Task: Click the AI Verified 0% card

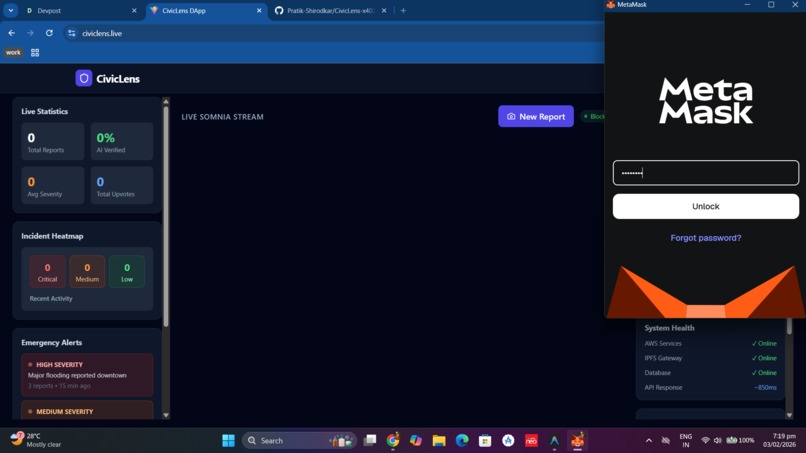Action: pyautogui.click(x=122, y=141)
